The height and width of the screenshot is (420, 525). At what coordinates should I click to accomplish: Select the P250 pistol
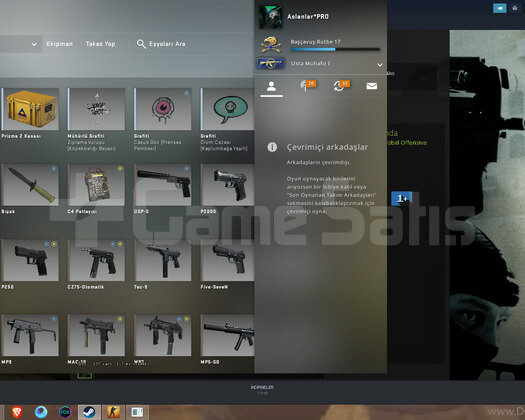[30, 260]
